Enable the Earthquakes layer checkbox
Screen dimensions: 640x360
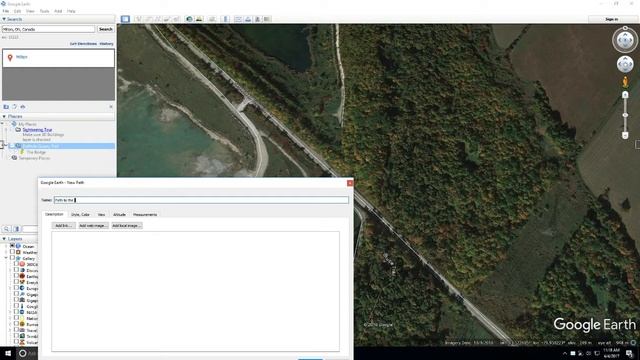(16, 276)
